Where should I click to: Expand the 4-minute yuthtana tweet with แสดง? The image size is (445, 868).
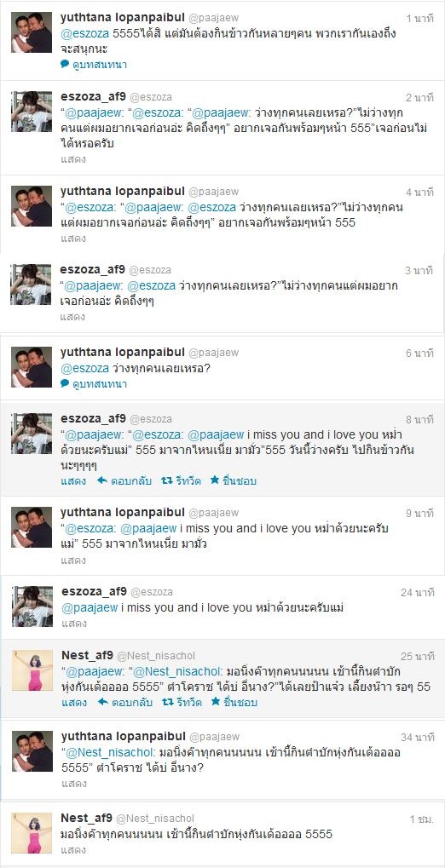click(x=73, y=239)
